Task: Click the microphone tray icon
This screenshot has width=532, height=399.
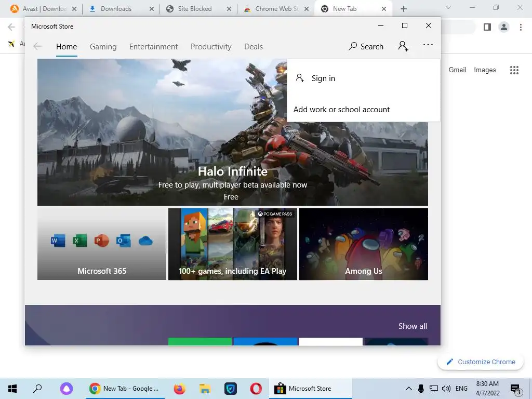Action: click(421, 389)
